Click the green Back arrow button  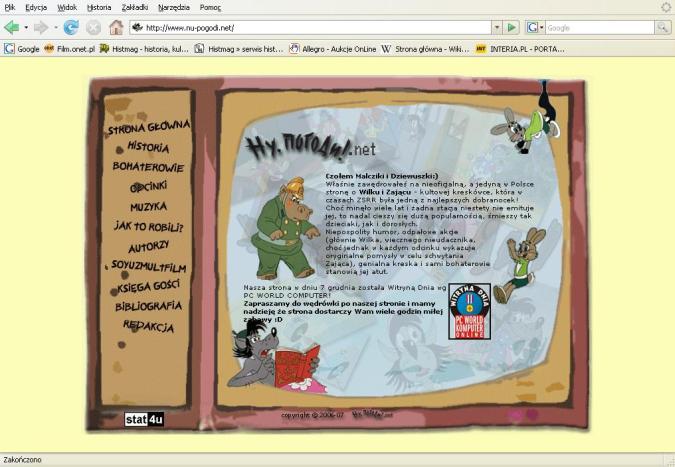12,28
